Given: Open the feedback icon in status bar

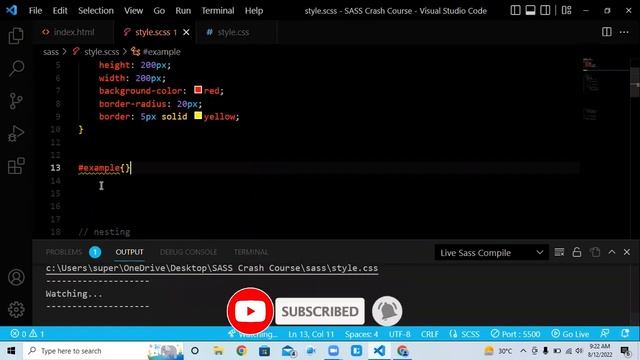Looking at the screenshot, I should 605,334.
